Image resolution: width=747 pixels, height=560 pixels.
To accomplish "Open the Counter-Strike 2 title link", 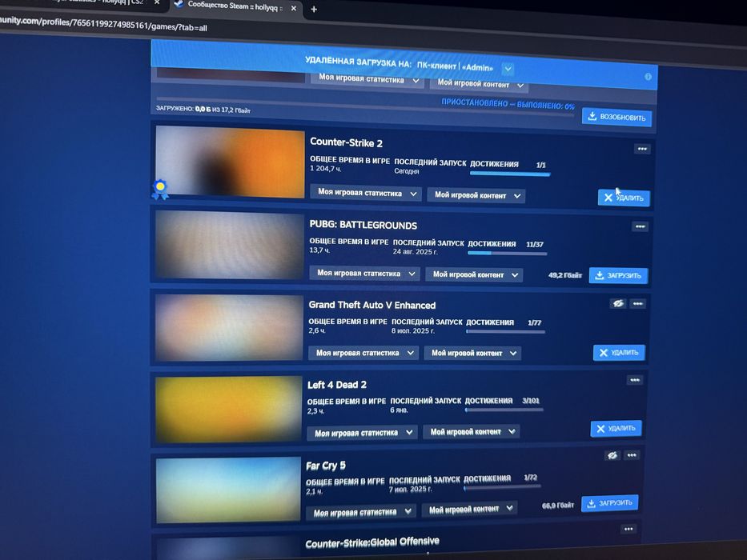I will click(347, 142).
